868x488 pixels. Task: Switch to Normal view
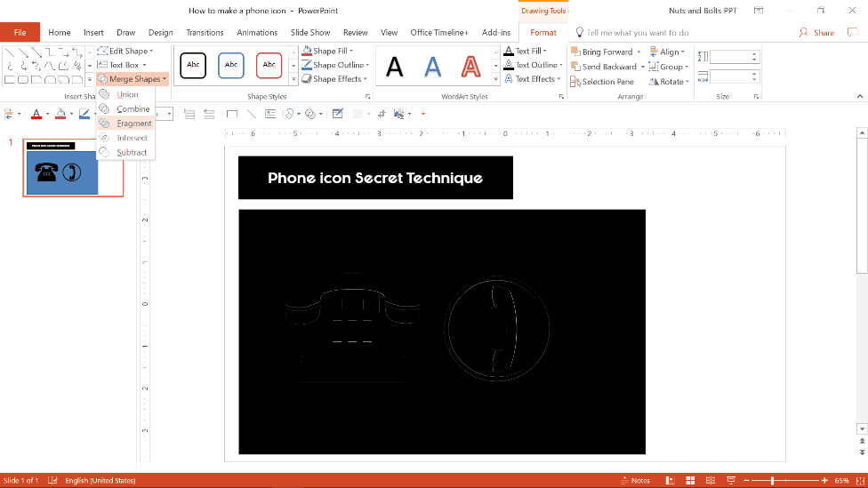click(x=670, y=480)
